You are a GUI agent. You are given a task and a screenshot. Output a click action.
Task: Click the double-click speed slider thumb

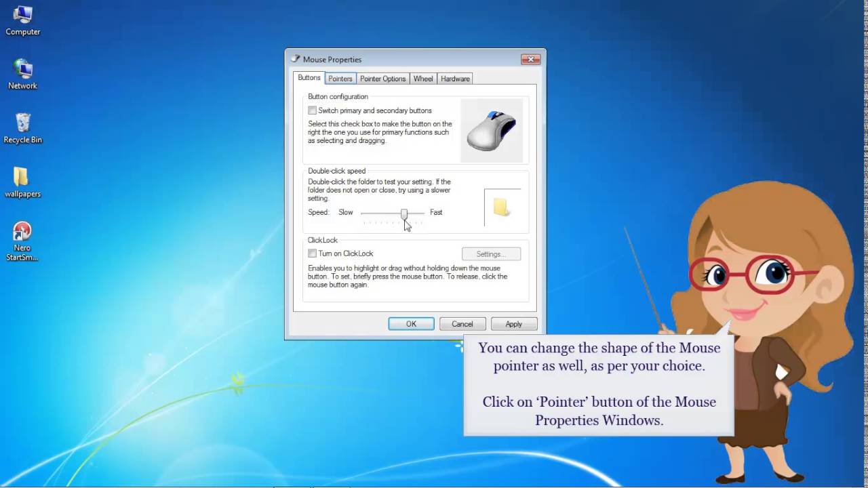(x=404, y=214)
